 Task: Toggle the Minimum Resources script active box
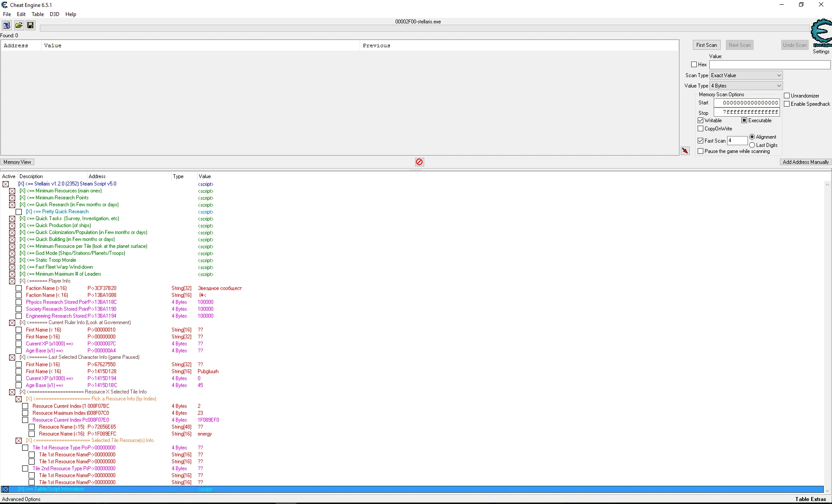tap(12, 191)
